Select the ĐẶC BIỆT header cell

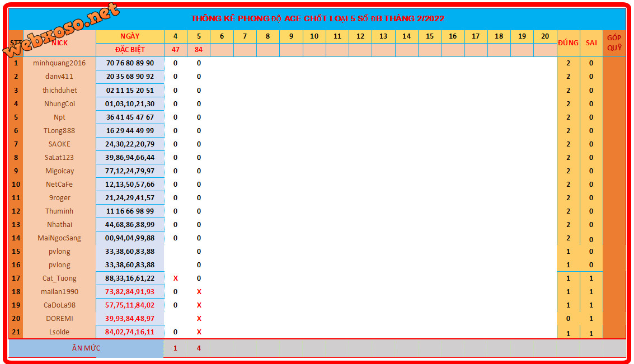coord(130,50)
